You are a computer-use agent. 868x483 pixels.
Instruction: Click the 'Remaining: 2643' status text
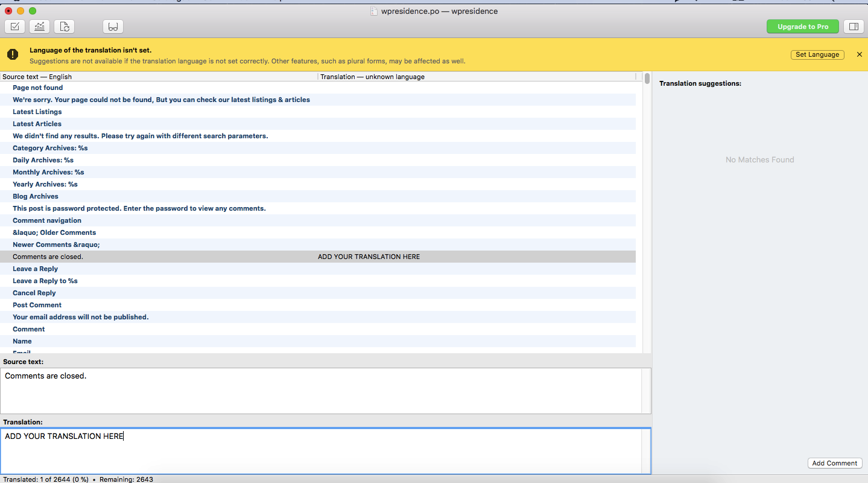point(126,479)
